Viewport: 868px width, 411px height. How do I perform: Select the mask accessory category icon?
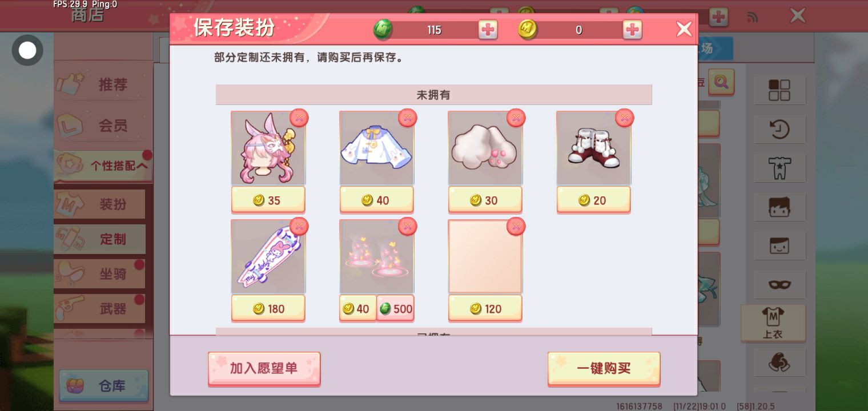[779, 284]
